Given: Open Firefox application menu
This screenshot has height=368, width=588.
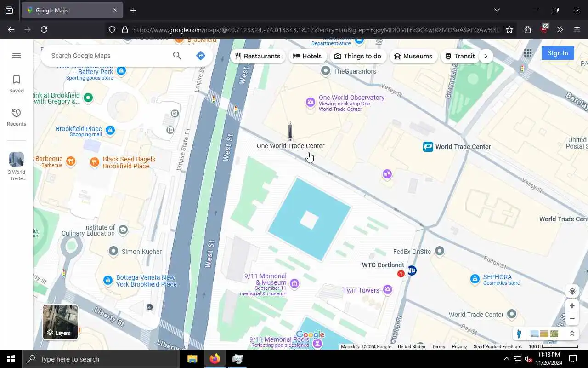Looking at the screenshot, I should point(577,29).
